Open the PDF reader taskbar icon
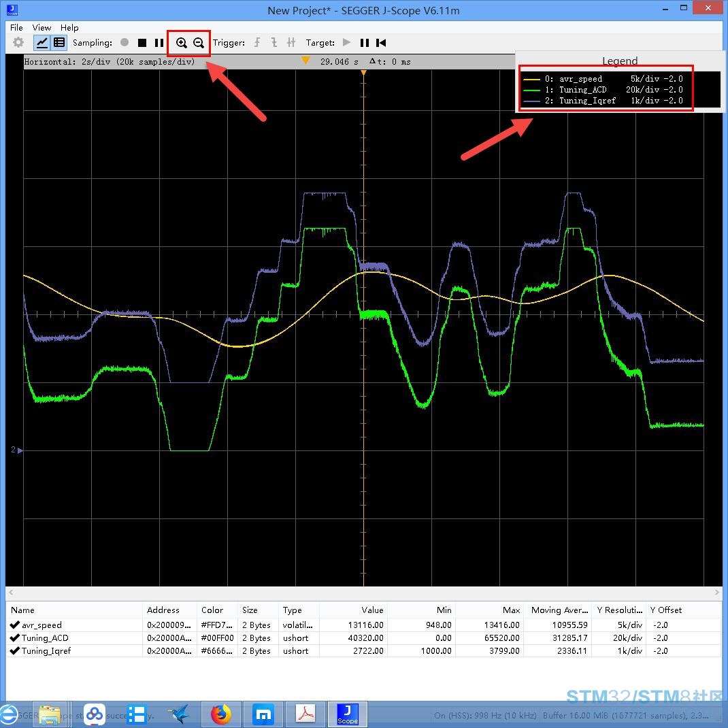Image resolution: width=728 pixels, height=728 pixels. pyautogui.click(x=305, y=714)
